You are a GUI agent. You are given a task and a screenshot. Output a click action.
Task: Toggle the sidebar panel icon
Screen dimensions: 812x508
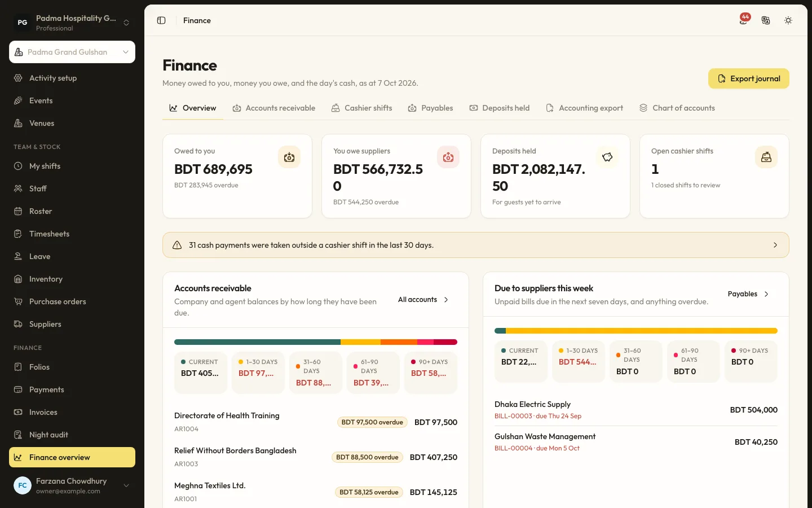coord(161,20)
